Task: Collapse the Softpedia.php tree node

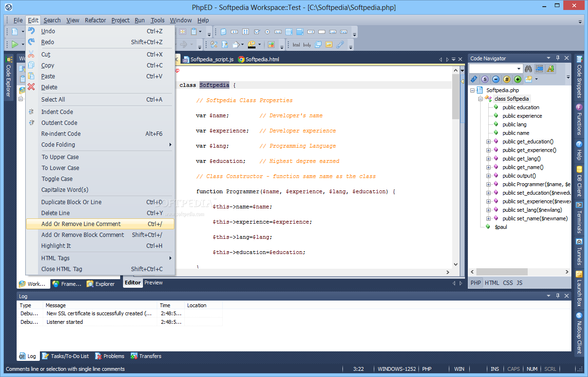Action: point(473,90)
